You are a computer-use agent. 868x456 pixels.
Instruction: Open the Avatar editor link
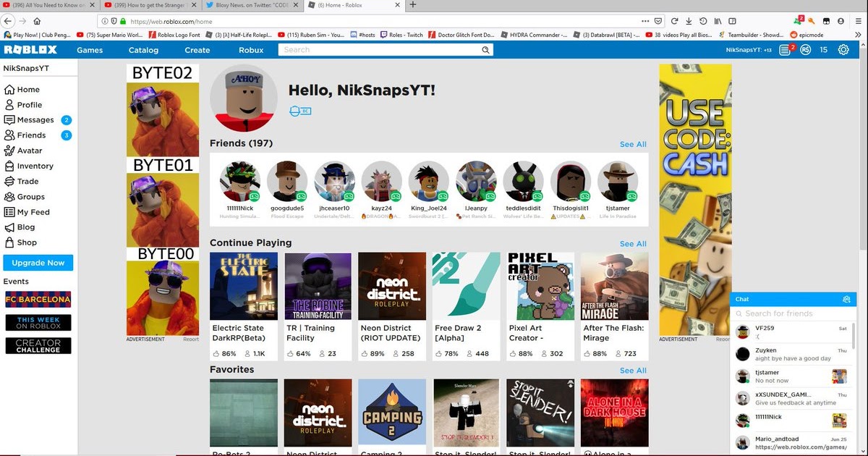[23, 151]
